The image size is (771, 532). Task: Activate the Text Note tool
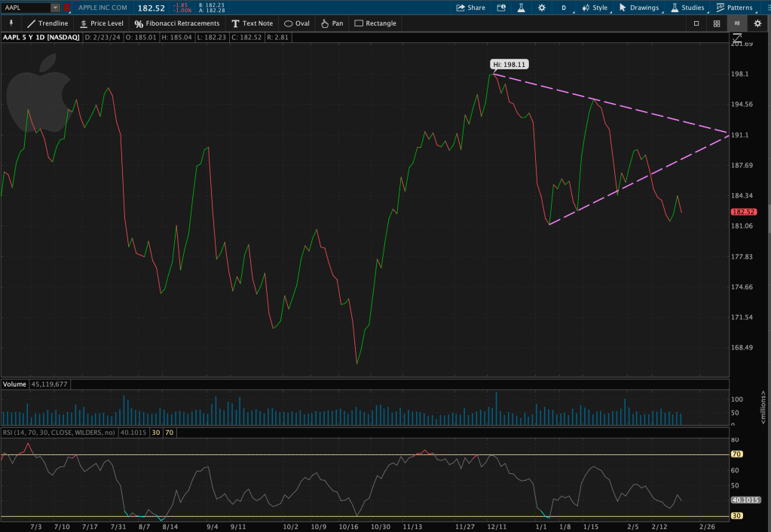[x=252, y=23]
